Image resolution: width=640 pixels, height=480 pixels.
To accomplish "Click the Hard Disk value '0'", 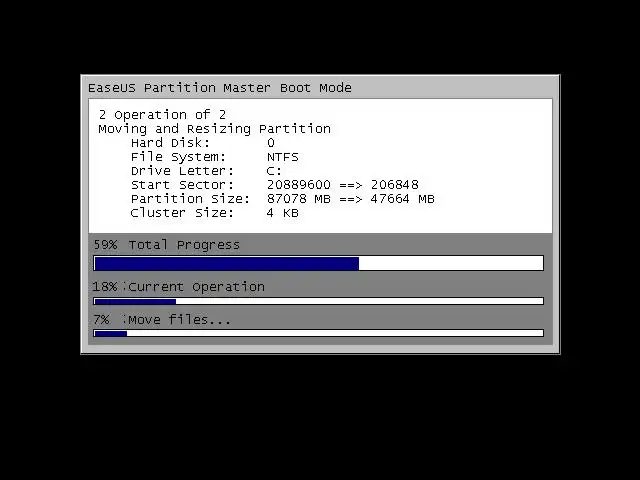I will pyautogui.click(x=271, y=143).
